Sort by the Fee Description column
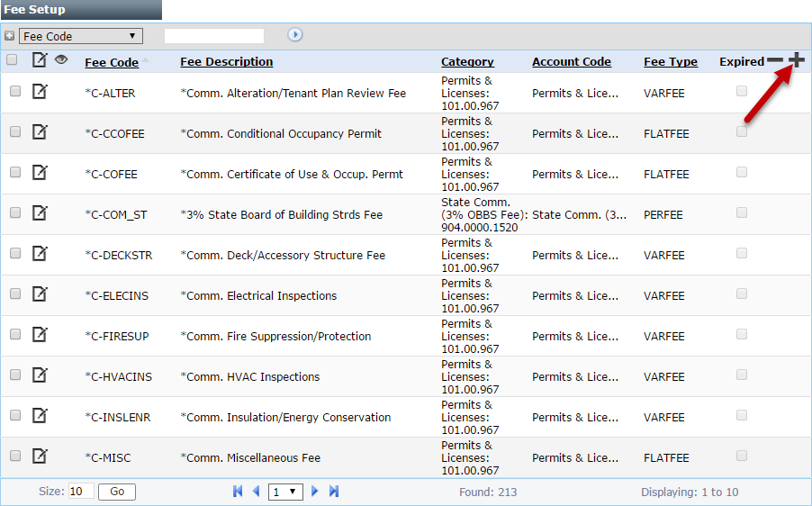812x506 pixels. pos(226,62)
